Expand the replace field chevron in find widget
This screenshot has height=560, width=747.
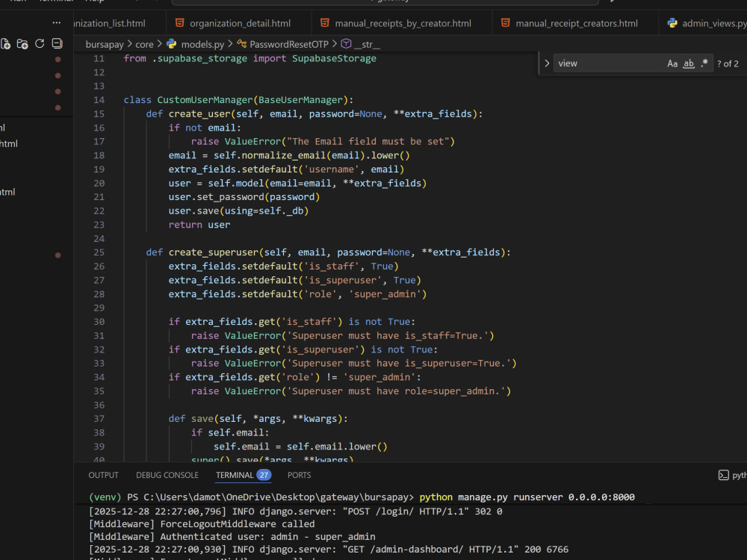pyautogui.click(x=547, y=63)
